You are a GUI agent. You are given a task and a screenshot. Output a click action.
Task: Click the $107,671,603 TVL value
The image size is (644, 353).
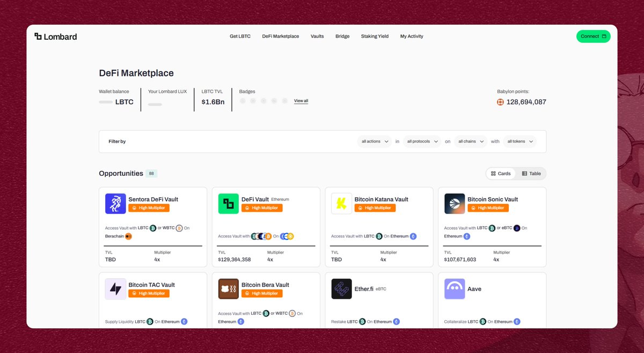tap(460, 260)
